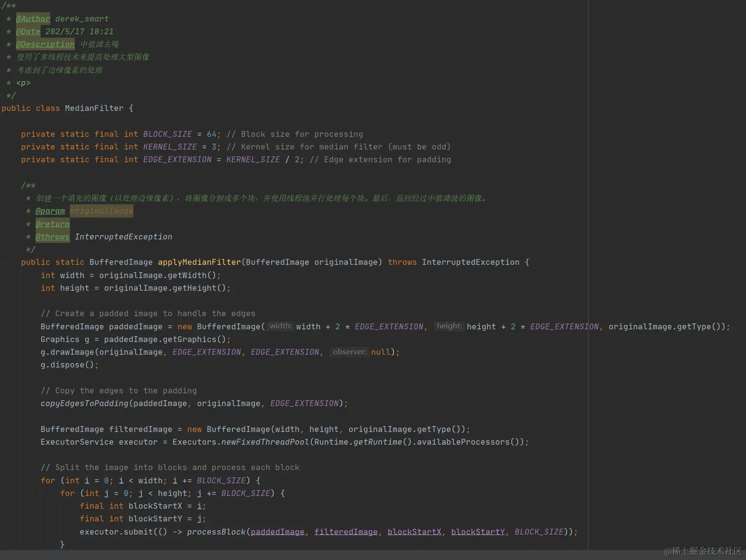Screen dimensions: 746x560
Task: Click the date value 202/5/17 10:21
Action: [80, 31]
